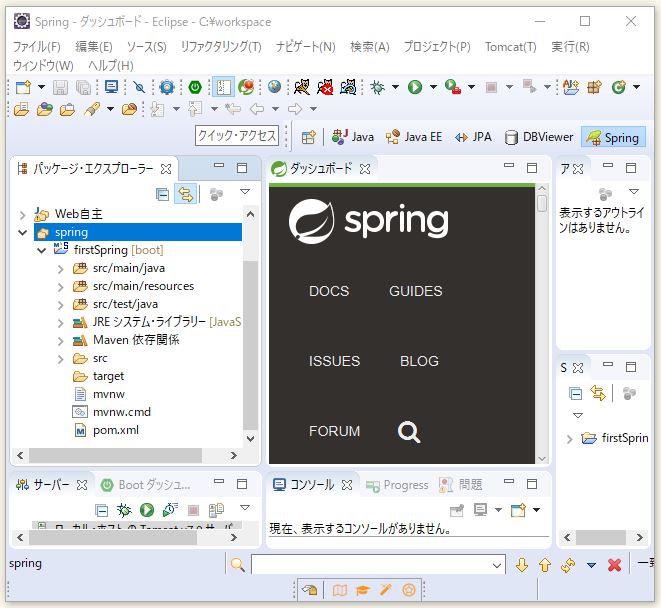Stop the server in Servers view
This screenshot has height=608, width=661.
pyautogui.click(x=193, y=511)
